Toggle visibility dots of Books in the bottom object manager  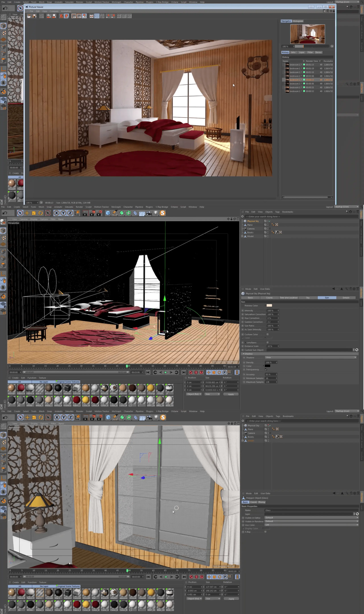coord(268,437)
